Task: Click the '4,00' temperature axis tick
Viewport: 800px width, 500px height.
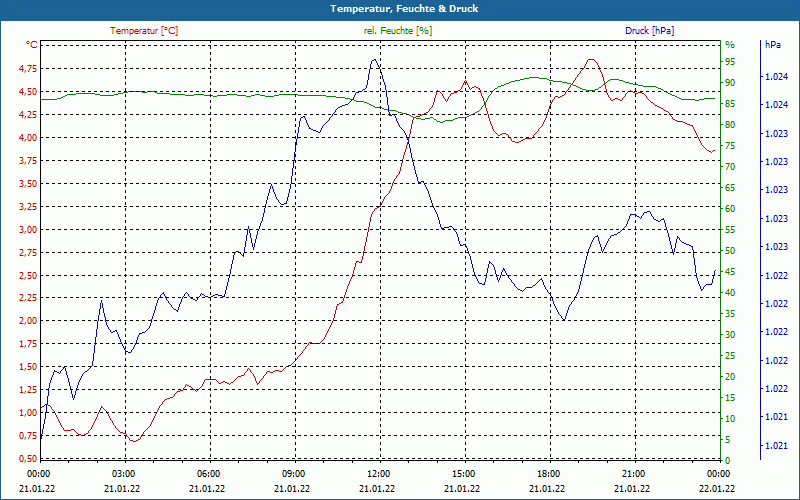Action: (x=28, y=137)
